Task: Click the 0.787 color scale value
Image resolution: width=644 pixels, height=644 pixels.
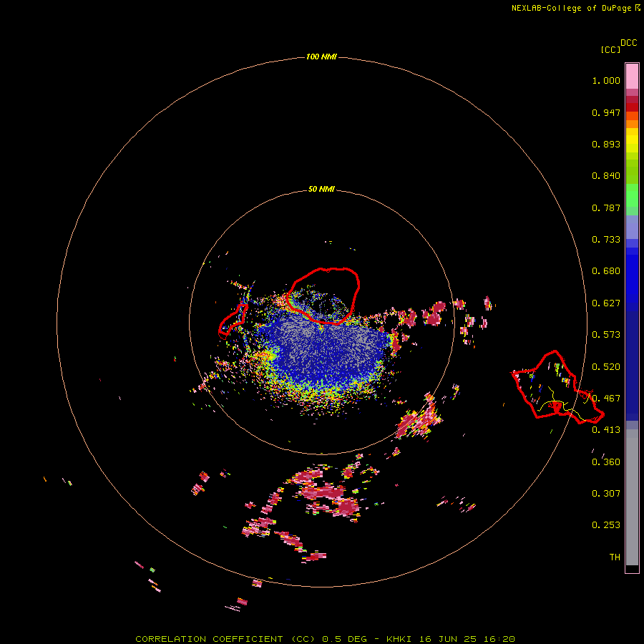Action: tap(606, 208)
